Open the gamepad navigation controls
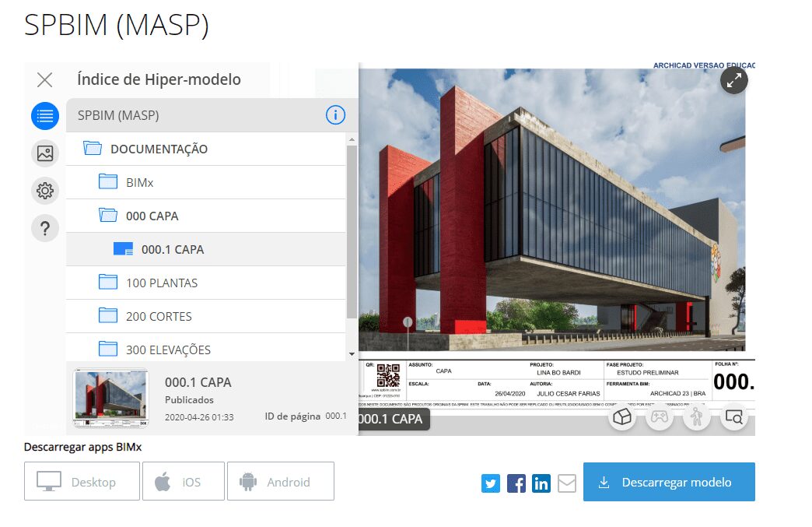The height and width of the screenshot is (527, 812). click(x=660, y=417)
